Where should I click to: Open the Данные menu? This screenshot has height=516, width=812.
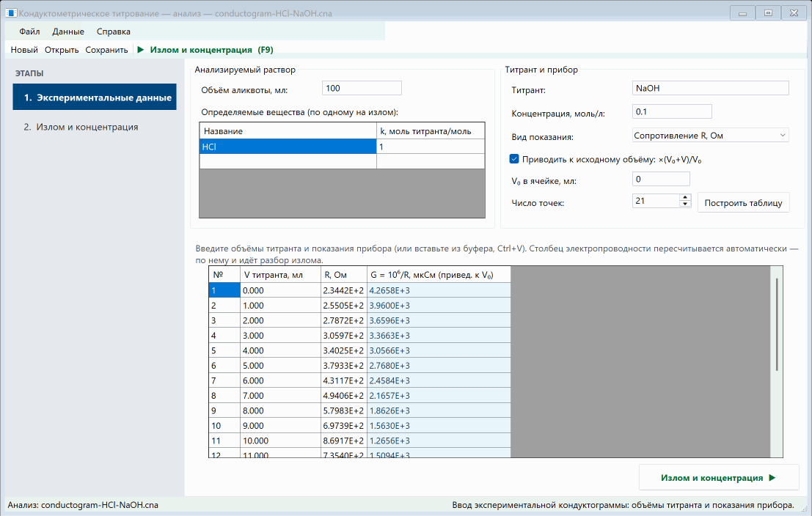coord(67,32)
